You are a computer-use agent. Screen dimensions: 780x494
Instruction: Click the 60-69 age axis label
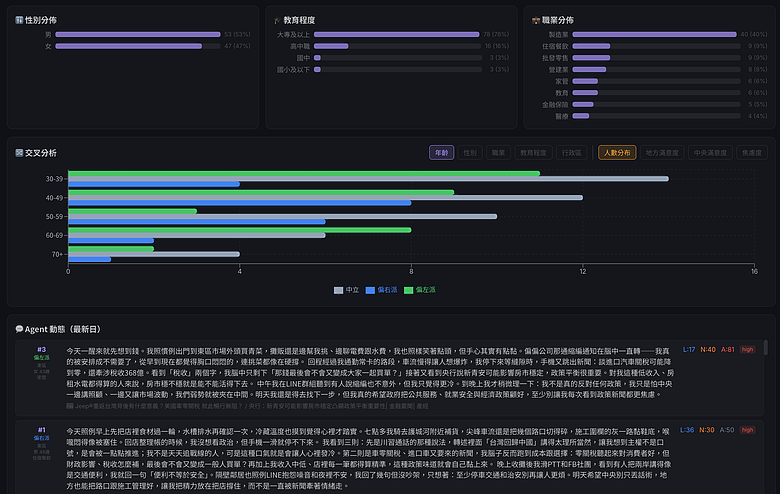54,235
